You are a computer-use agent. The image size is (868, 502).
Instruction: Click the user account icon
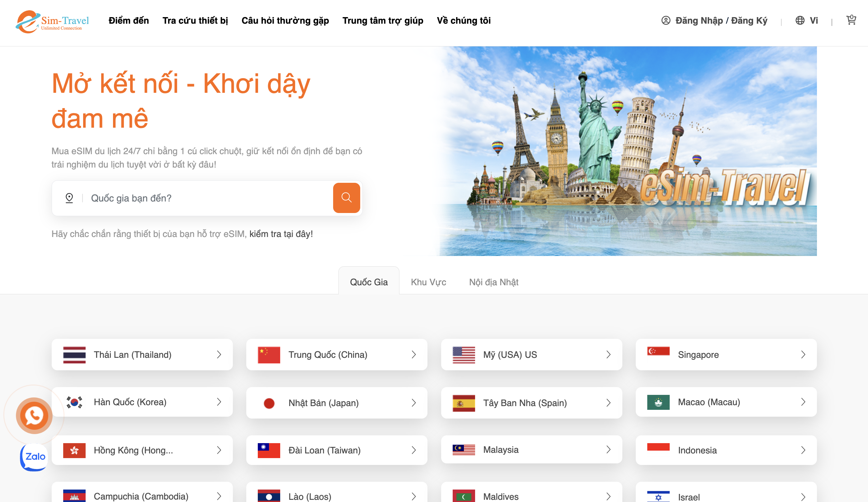[x=666, y=21]
